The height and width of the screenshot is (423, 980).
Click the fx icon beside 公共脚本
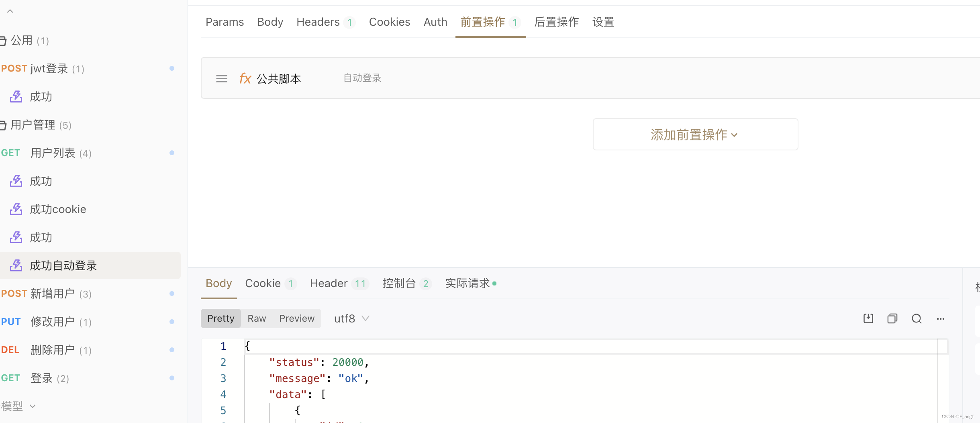pos(245,78)
